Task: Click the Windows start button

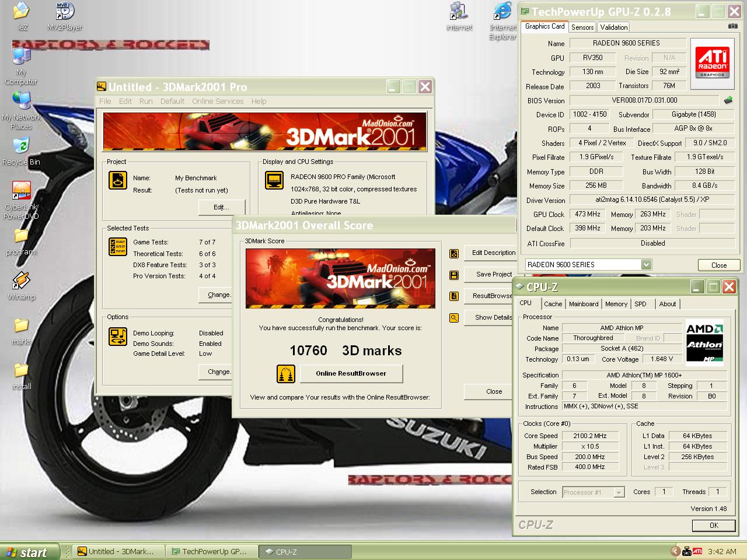Action: 30,552
